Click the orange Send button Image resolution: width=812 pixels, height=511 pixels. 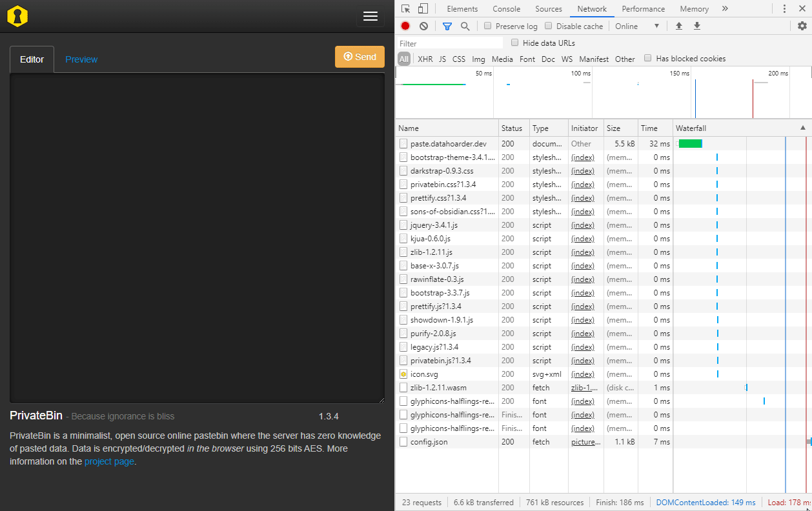[x=360, y=57]
